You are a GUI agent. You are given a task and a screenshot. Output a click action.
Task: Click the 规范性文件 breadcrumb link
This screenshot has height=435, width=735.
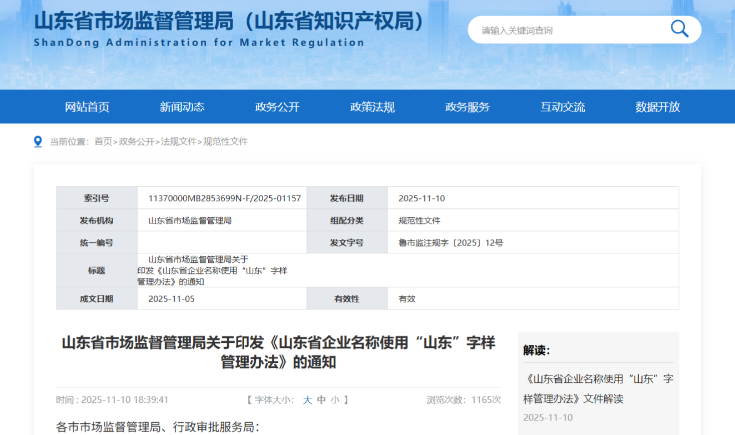tap(225, 142)
